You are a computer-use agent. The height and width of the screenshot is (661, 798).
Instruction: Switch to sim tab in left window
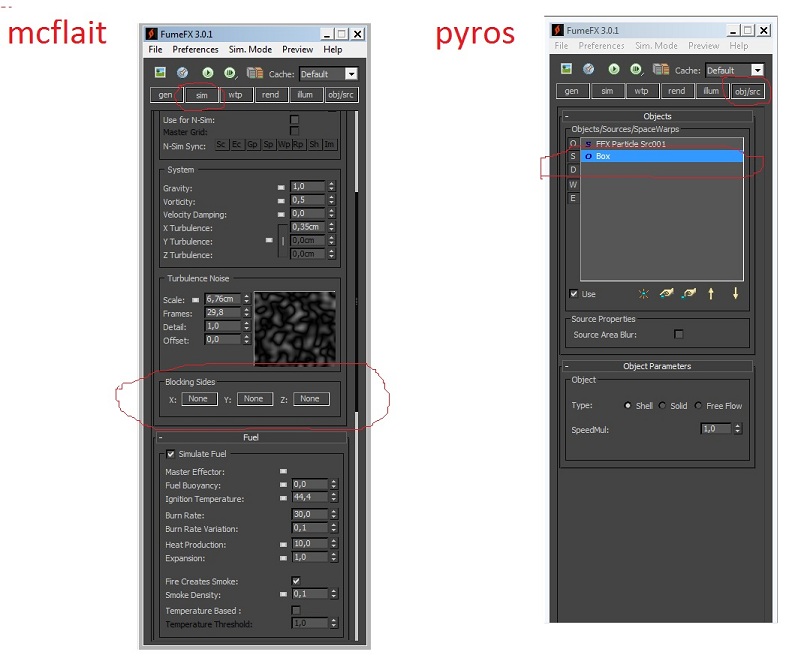202,95
